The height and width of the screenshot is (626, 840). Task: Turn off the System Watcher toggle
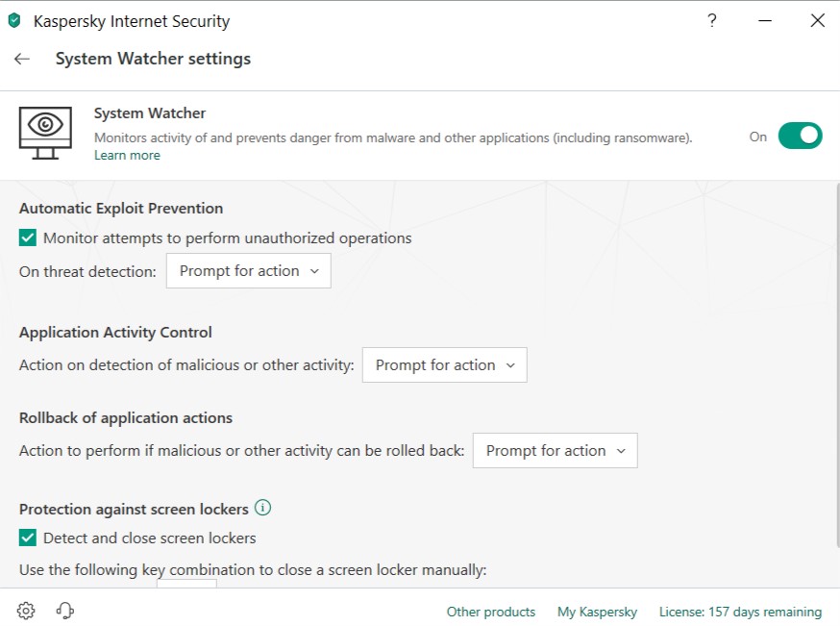click(x=800, y=136)
